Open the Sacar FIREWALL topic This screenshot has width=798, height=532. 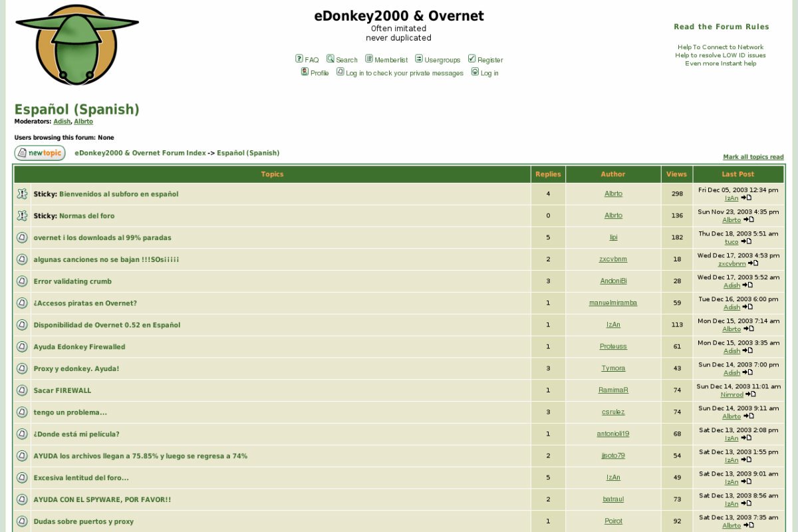click(x=61, y=390)
